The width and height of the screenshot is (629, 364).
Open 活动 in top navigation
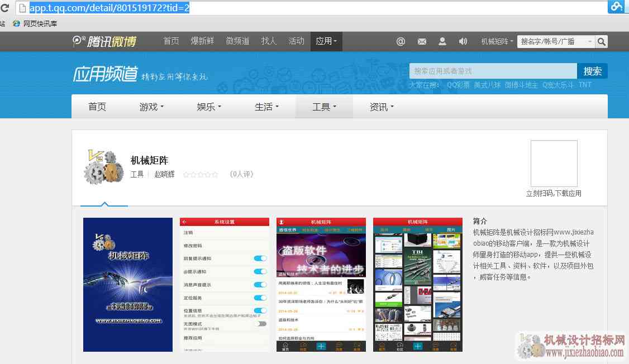coord(296,41)
